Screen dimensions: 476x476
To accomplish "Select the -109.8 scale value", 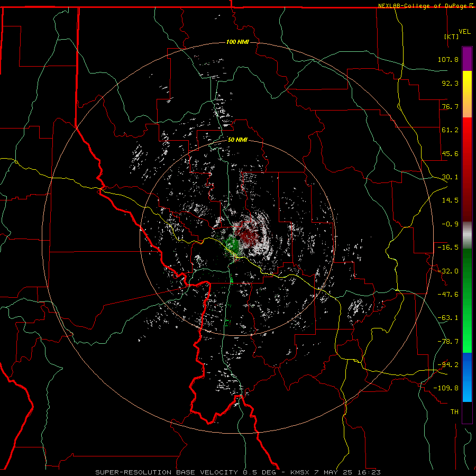I will click(446, 388).
